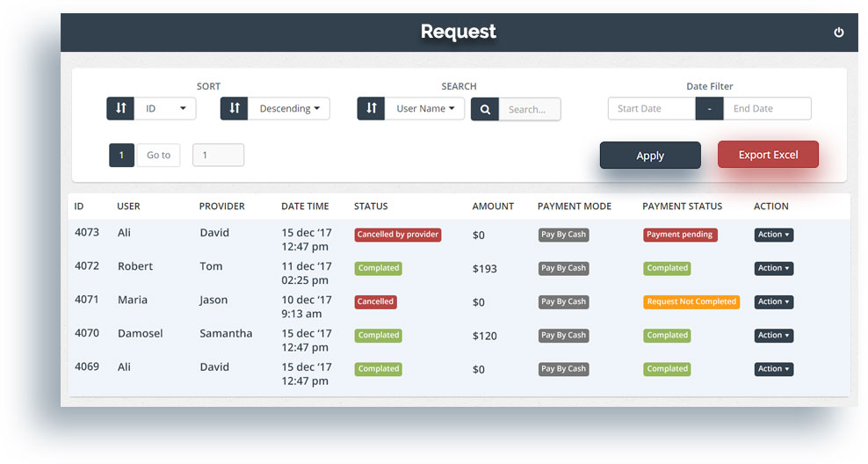The height and width of the screenshot is (464, 868).
Task: Click the PAYMENT STATUS column header
Action: pos(682,206)
